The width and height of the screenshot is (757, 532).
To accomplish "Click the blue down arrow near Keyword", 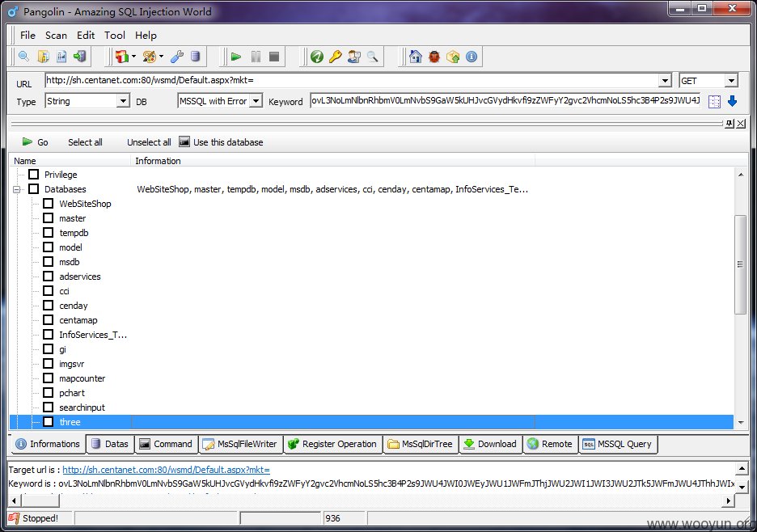I will (x=733, y=101).
